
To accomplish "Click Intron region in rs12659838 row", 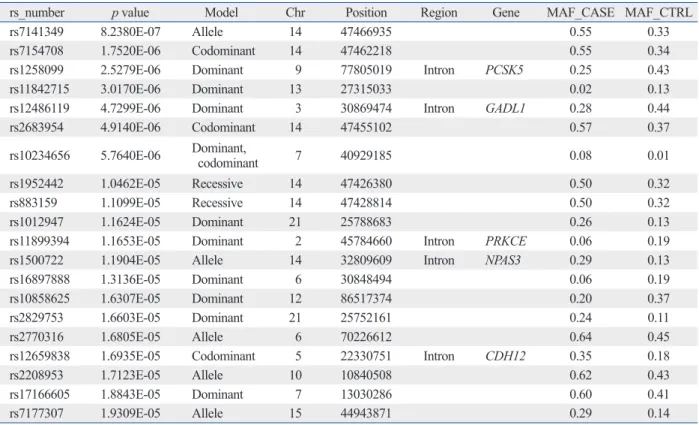I will (x=439, y=356).
